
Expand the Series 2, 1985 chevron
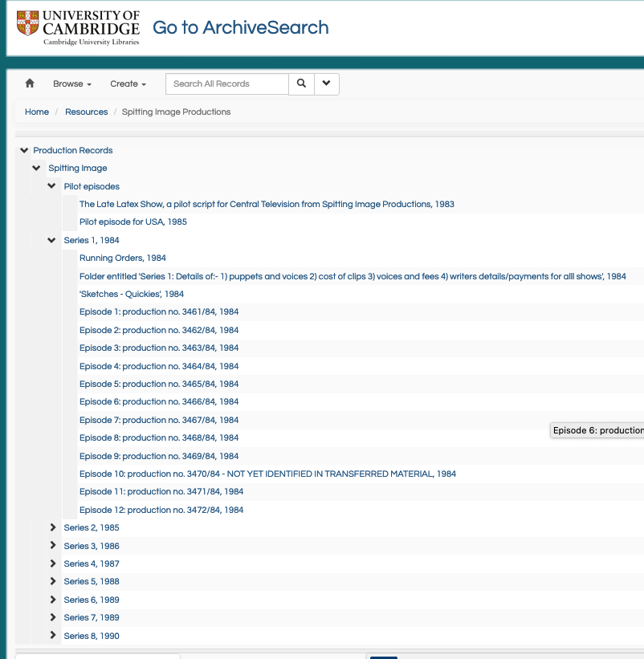[53, 527]
